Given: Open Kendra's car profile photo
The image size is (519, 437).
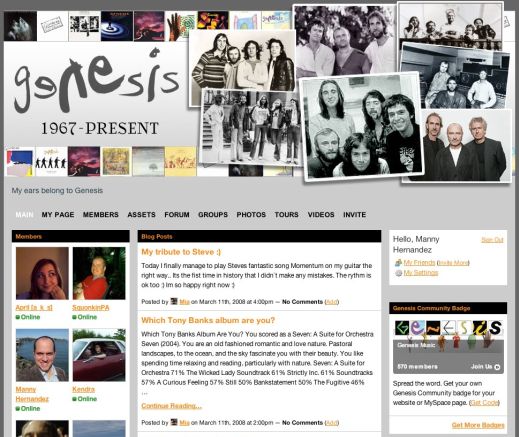Looking at the screenshot, I should pyautogui.click(x=99, y=355).
